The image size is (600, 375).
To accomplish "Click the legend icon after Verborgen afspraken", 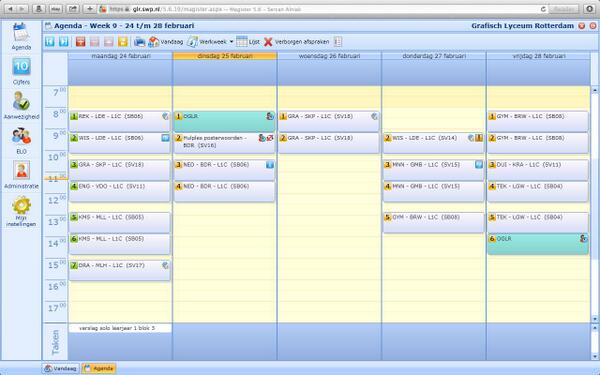I will tap(338, 42).
